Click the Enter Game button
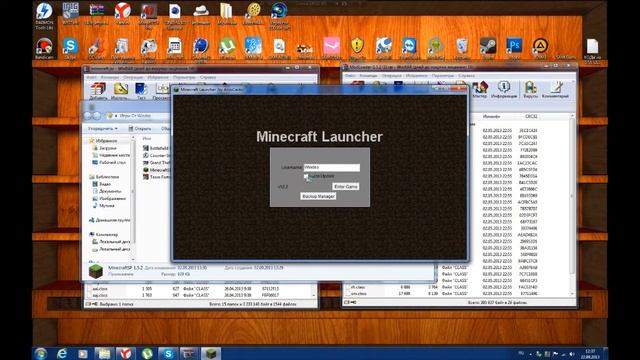This screenshot has height=360, width=640. [x=346, y=187]
